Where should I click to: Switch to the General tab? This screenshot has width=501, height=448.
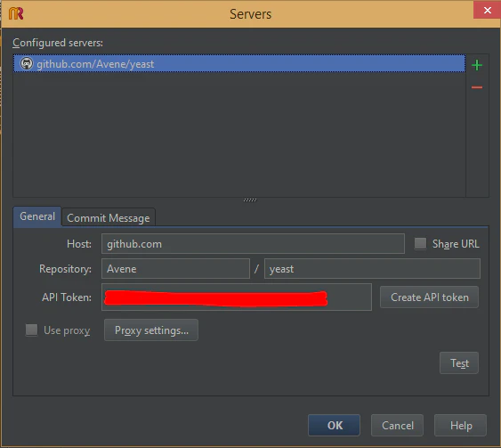tap(37, 216)
